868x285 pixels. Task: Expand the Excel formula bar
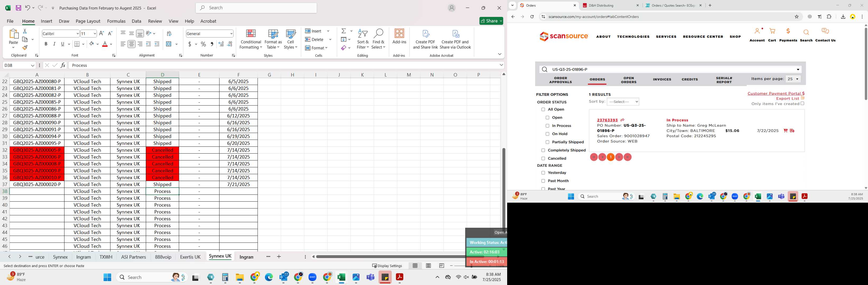coord(501,65)
